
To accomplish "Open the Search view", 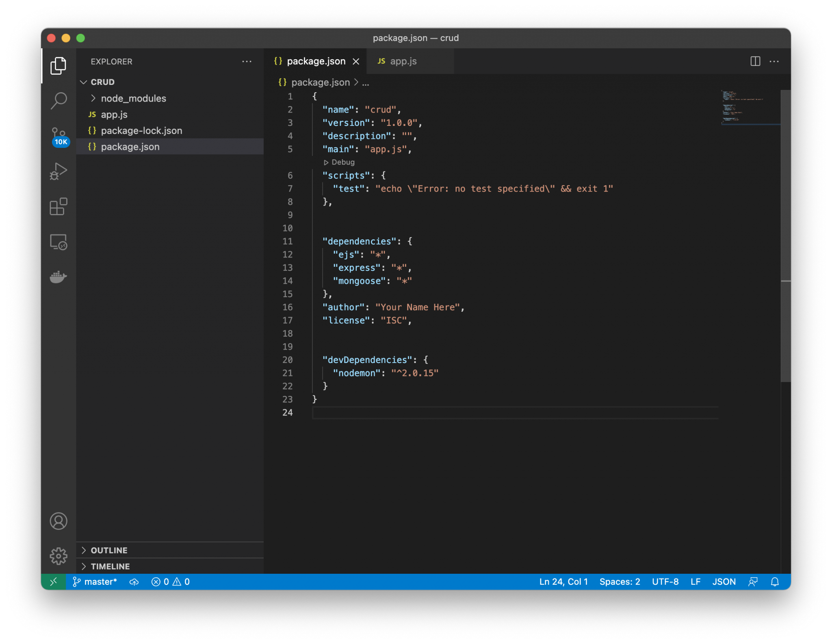I will click(58, 100).
